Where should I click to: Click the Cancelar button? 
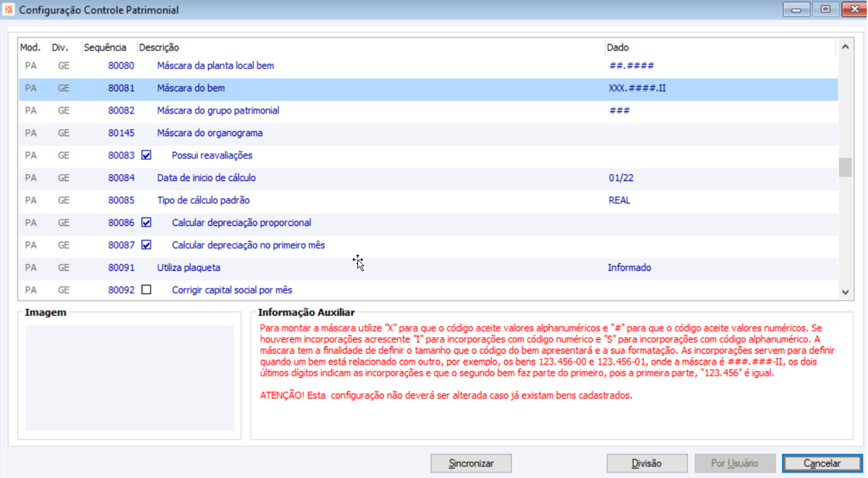coord(822,463)
